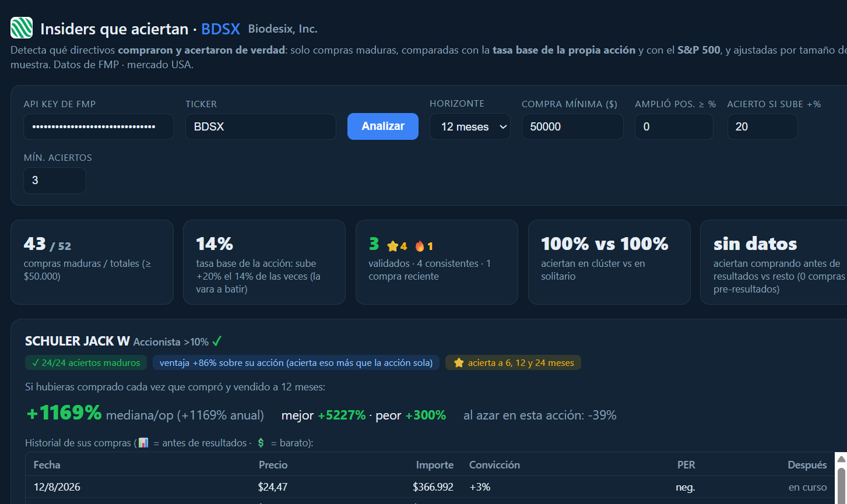This screenshot has height=504, width=847.
Task: Click the PER column header
Action: point(686,465)
